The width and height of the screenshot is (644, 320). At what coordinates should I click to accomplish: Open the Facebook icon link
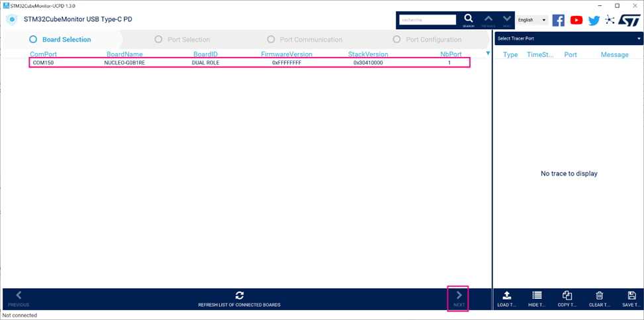[558, 20]
